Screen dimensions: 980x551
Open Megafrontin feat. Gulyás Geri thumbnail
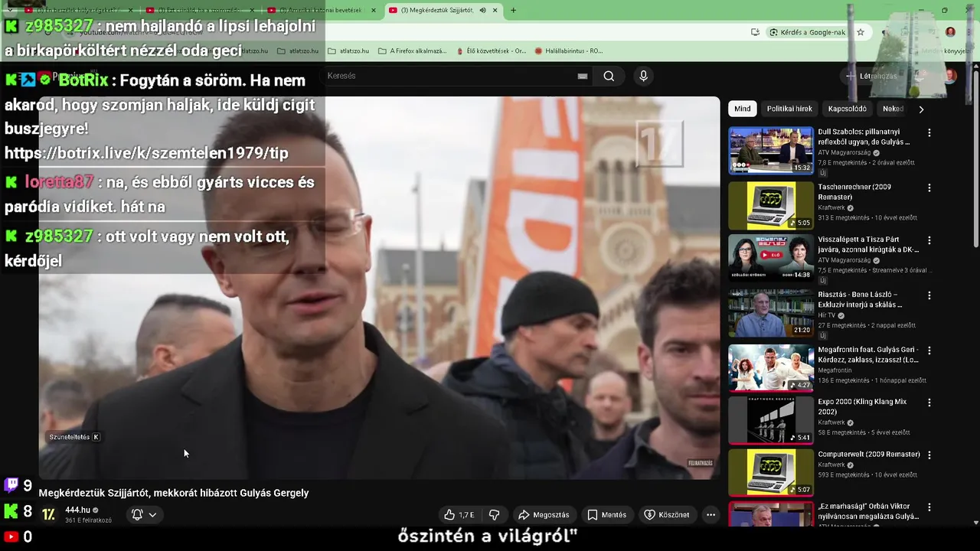(771, 368)
